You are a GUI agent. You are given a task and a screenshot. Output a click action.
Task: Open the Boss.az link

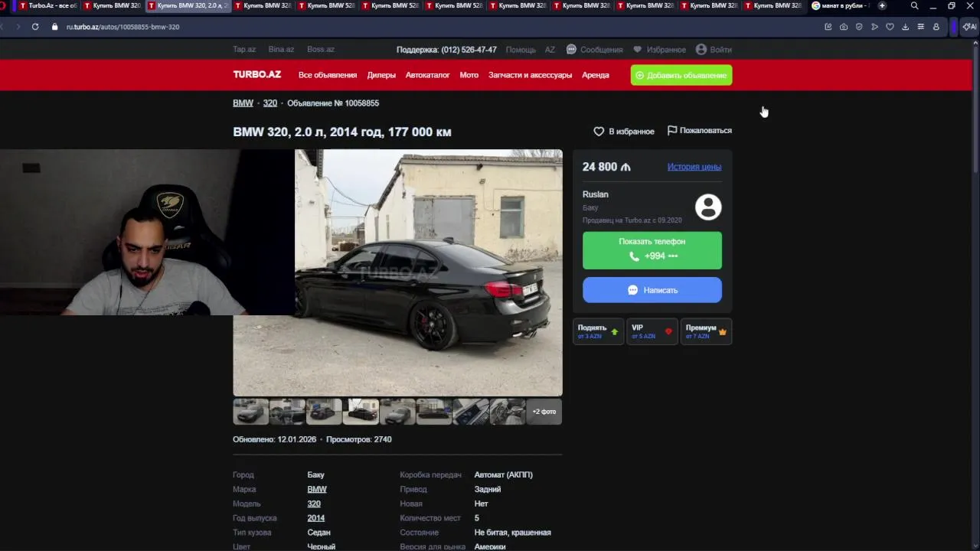[320, 49]
